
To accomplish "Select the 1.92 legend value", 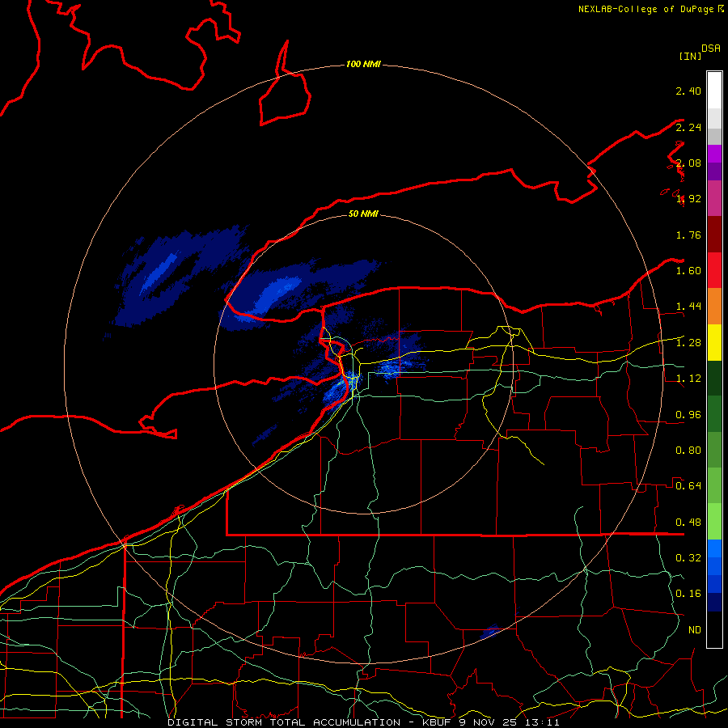I will (688, 199).
